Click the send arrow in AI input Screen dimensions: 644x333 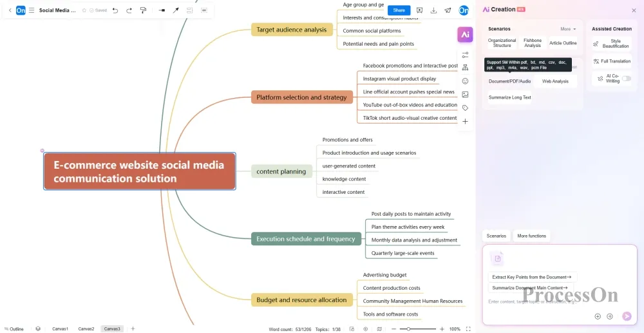click(627, 316)
